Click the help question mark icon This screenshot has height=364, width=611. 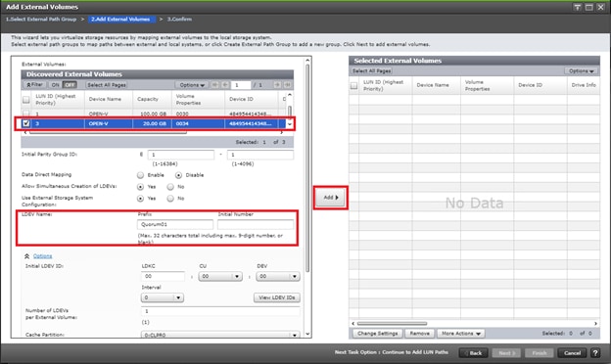[x=595, y=352]
